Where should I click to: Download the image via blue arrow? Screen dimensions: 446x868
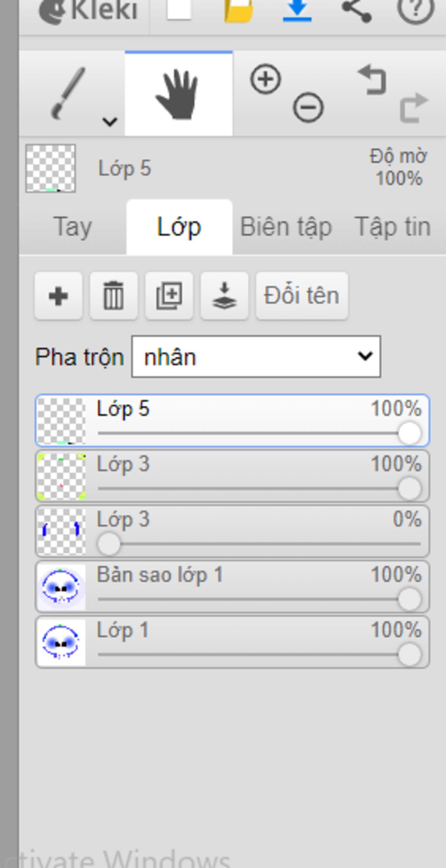coord(297,10)
